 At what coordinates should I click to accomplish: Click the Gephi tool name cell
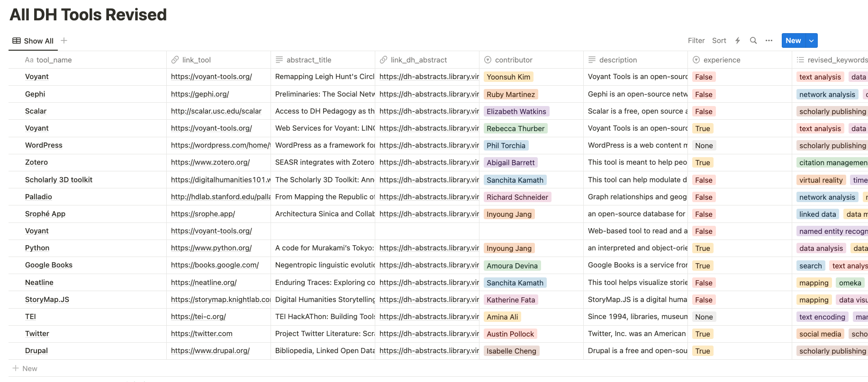[35, 94]
